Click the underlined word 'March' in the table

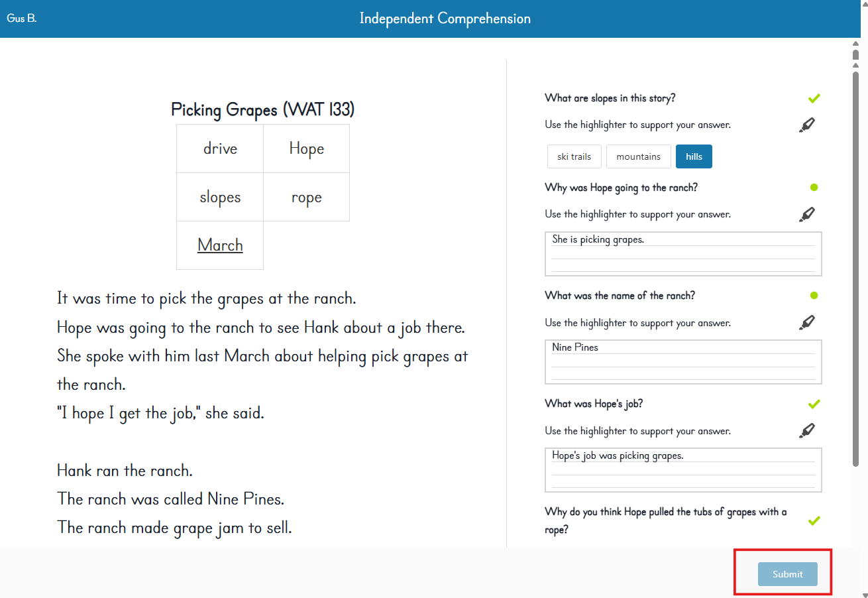pyautogui.click(x=220, y=245)
